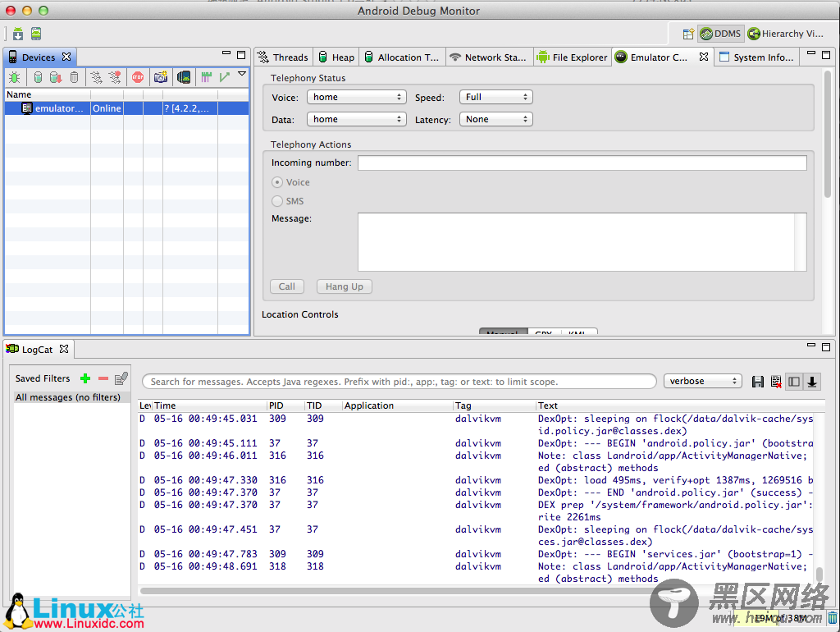Open the System Information tab

point(757,57)
